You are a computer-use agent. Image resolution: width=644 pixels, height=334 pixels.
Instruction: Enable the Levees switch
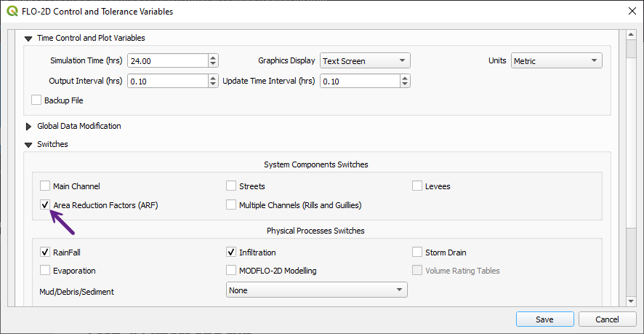point(418,186)
